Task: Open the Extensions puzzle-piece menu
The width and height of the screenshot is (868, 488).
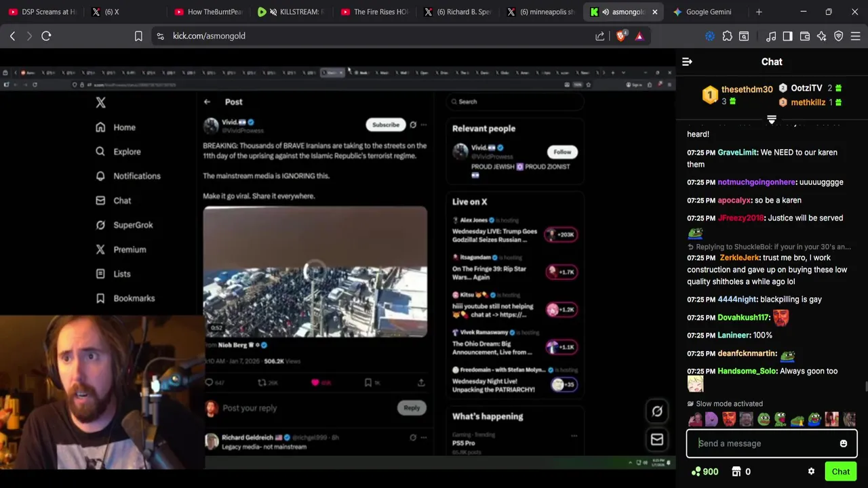Action: (727, 36)
